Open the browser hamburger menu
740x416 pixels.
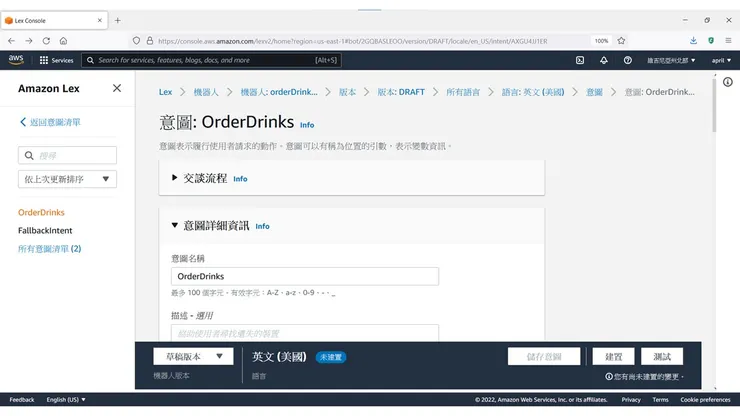coord(728,41)
